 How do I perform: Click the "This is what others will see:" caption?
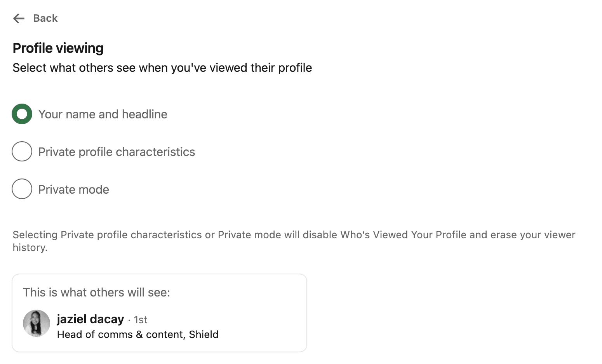[x=96, y=292]
